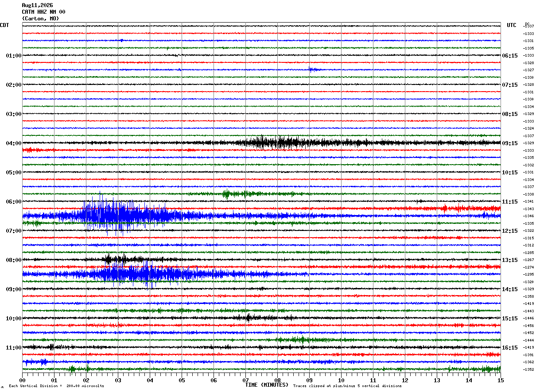
Task: Click the 04:00 CDT time label
Action: [x=13, y=143]
